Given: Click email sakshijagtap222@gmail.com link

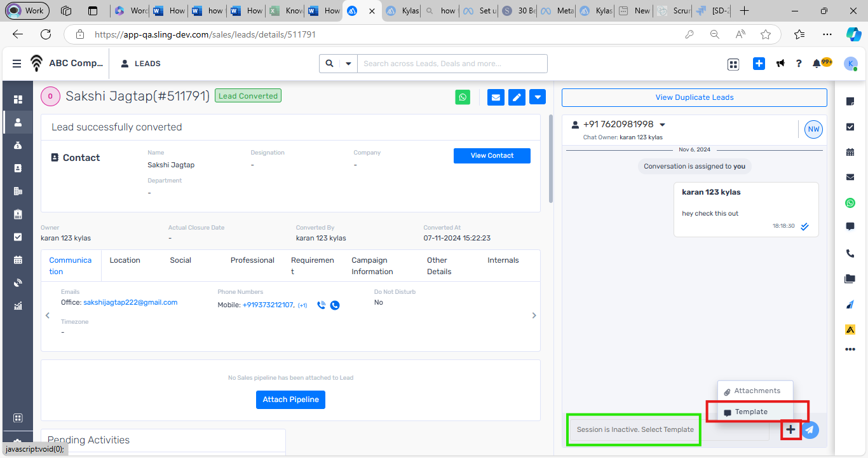Looking at the screenshot, I should pos(130,302).
